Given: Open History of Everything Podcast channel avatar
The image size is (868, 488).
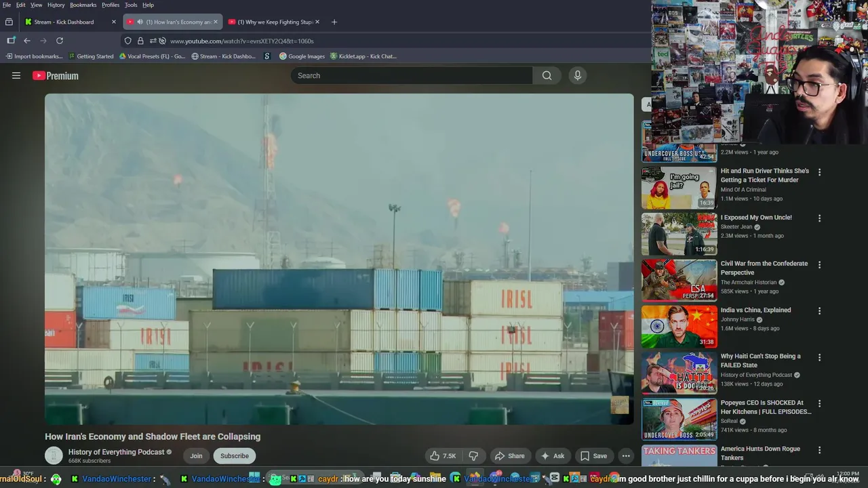Looking at the screenshot, I should (x=54, y=456).
